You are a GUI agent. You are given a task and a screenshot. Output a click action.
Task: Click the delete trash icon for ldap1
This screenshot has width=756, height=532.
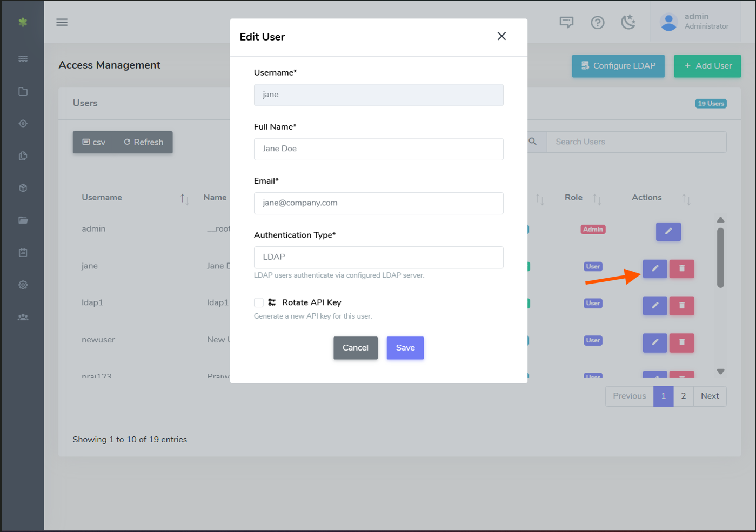pos(681,306)
